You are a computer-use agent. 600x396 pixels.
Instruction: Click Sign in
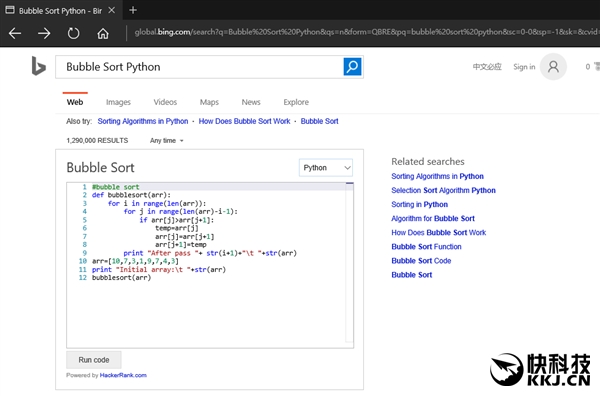coord(524,67)
